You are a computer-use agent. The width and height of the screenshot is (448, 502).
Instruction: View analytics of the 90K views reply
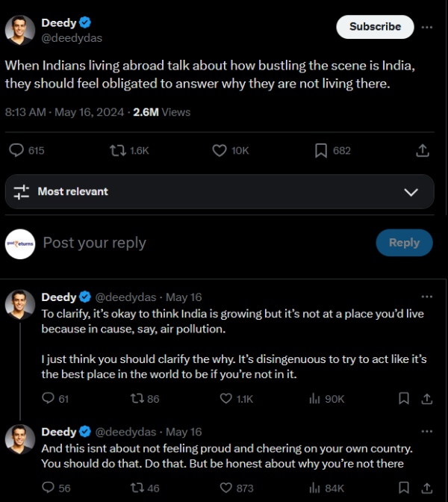pos(315,399)
